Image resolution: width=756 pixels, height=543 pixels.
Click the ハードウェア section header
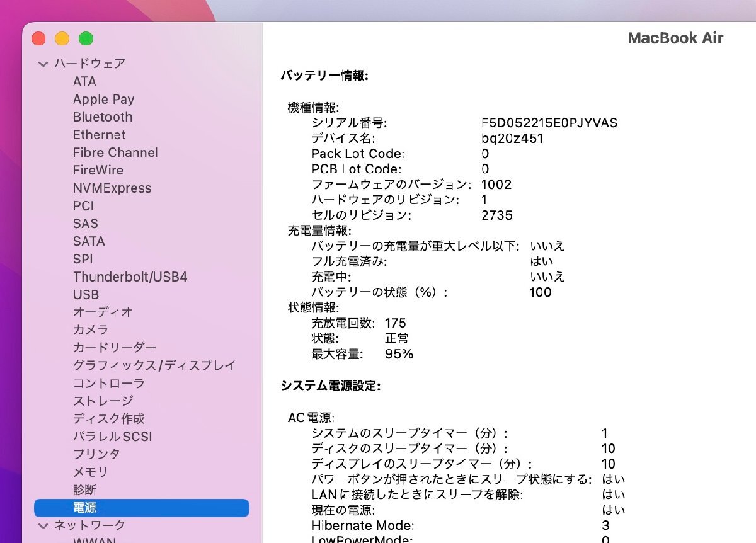click(x=89, y=64)
